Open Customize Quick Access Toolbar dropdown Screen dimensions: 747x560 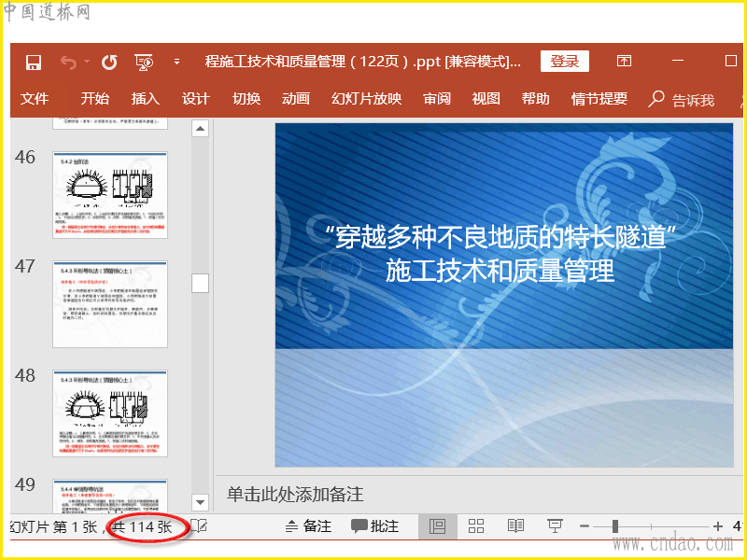176,62
